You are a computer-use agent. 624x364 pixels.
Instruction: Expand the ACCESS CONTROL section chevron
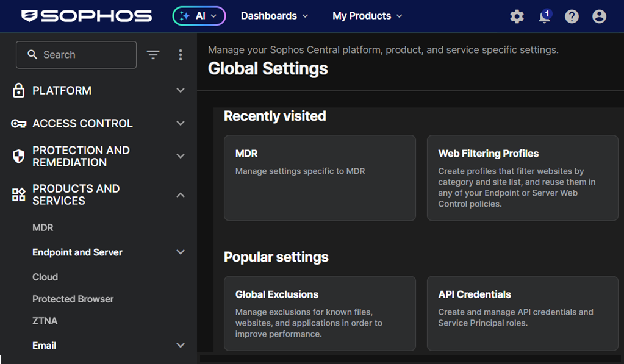tap(181, 123)
